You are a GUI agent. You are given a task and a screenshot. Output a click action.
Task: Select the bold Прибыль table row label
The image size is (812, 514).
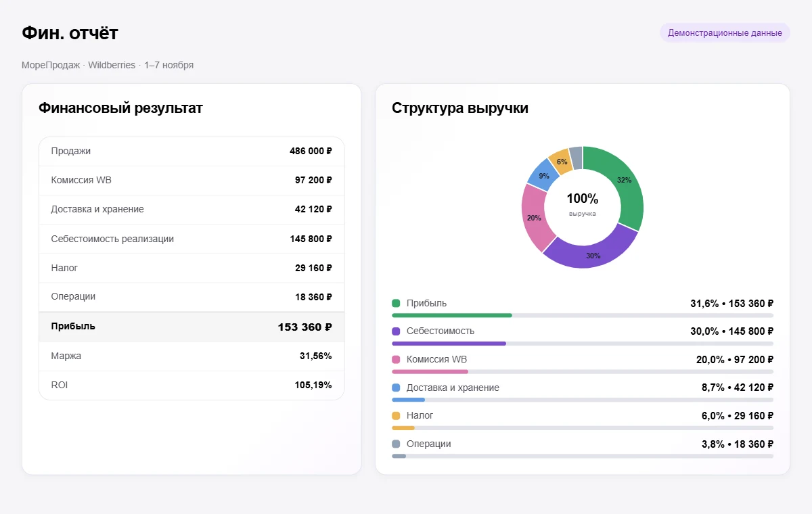pyautogui.click(x=73, y=326)
